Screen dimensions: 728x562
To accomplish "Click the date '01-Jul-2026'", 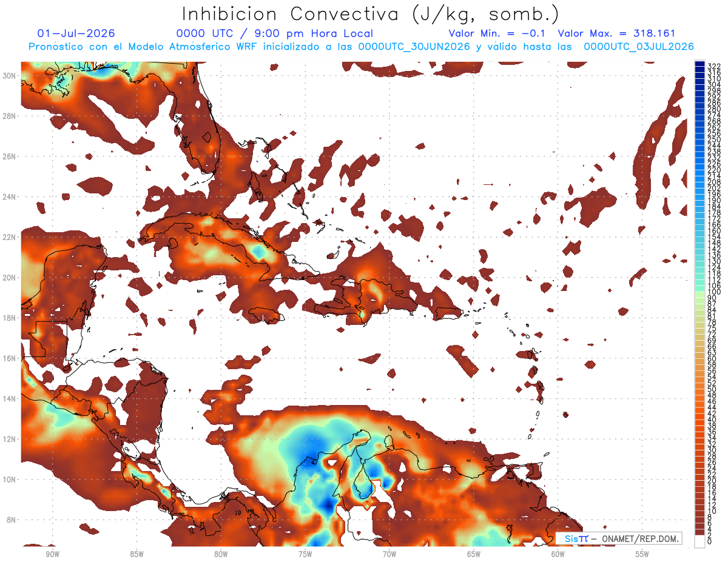I will (x=76, y=33).
